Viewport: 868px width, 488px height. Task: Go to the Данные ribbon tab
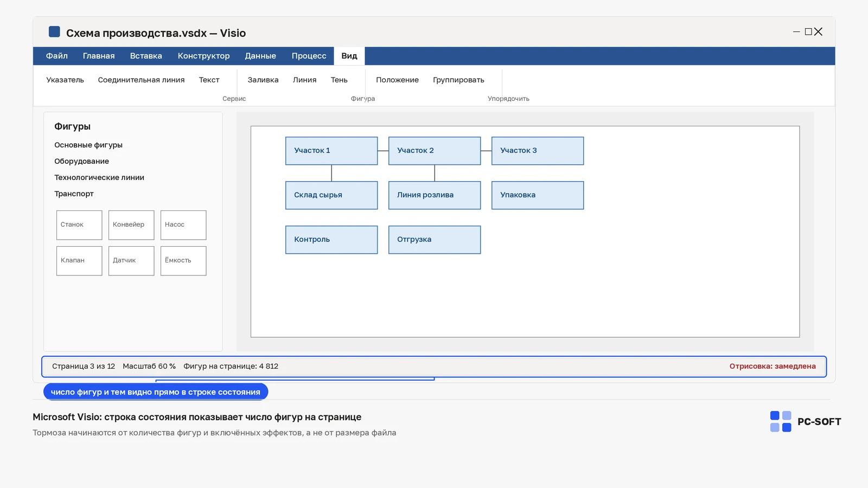click(x=260, y=56)
